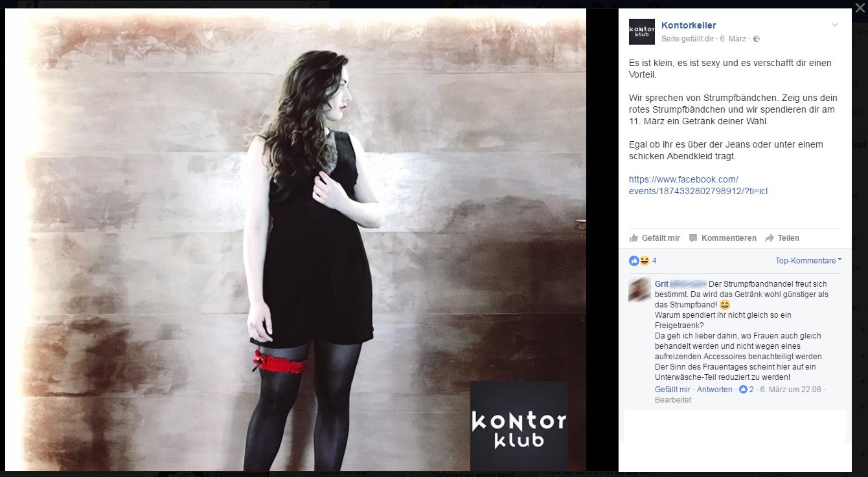
Task: Click the thumbs-up icon beside Gefällt mir
Action: [634, 238]
